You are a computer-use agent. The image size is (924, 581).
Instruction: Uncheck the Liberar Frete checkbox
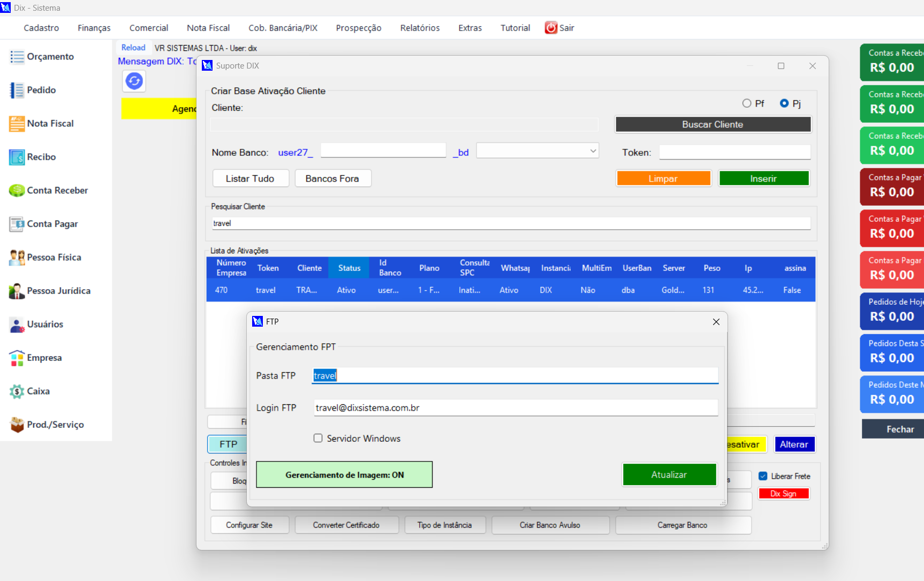click(763, 476)
